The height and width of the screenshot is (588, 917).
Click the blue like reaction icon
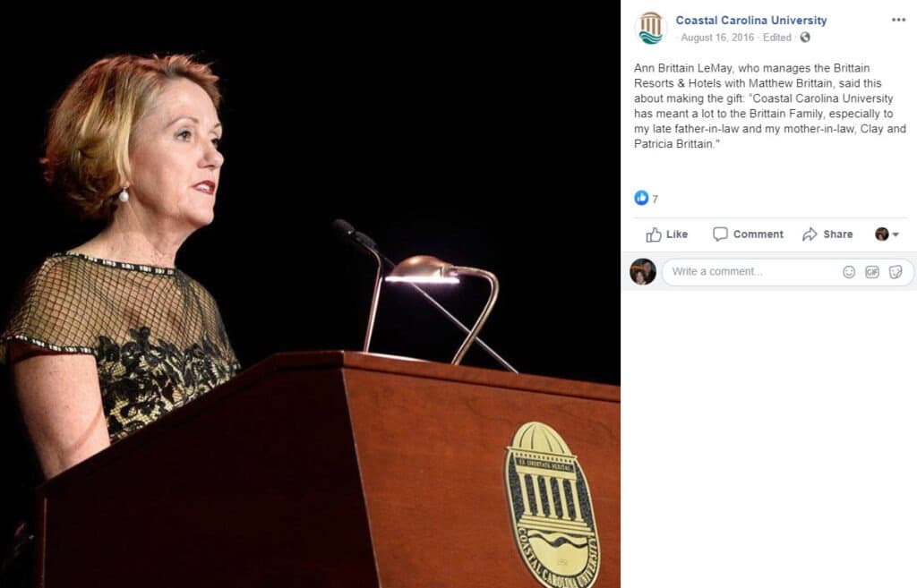click(x=641, y=198)
